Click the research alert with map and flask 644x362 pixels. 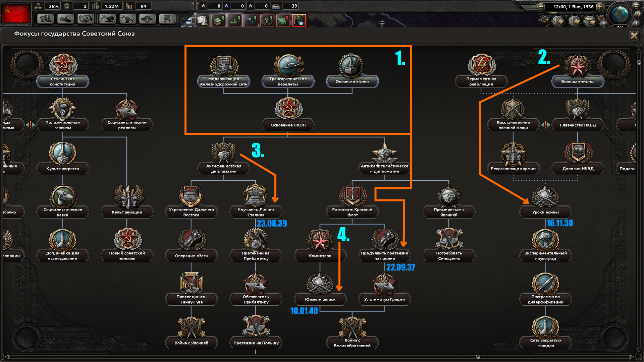[x=202, y=20]
